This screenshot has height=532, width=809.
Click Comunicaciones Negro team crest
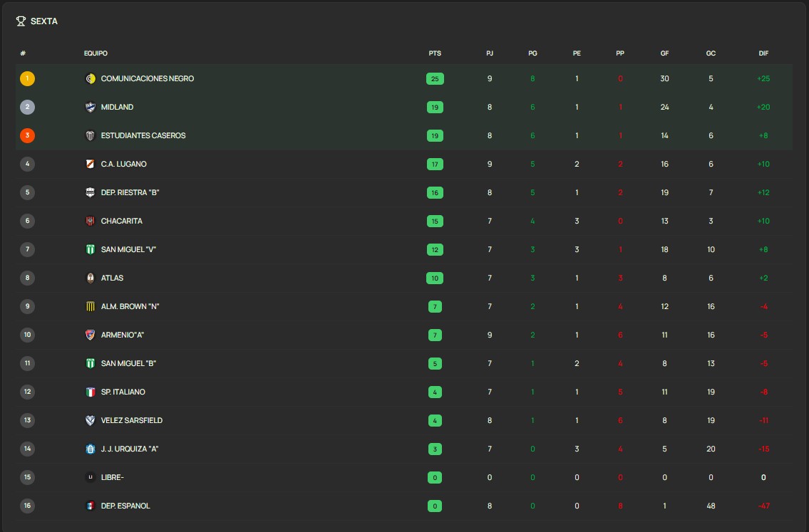[91, 79]
